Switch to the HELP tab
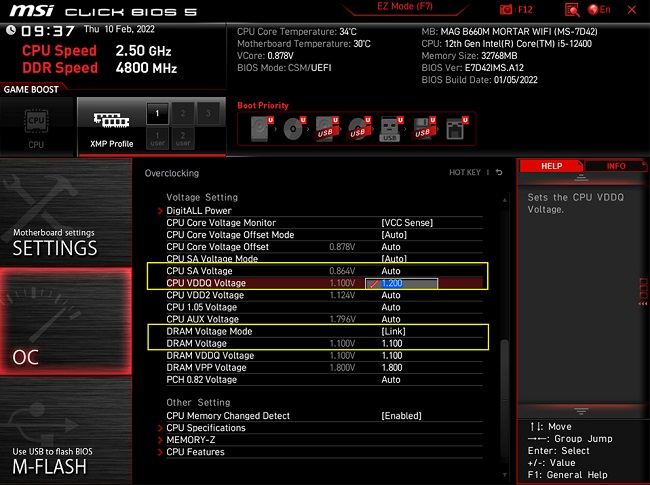This screenshot has width=650, height=485. 551,166
